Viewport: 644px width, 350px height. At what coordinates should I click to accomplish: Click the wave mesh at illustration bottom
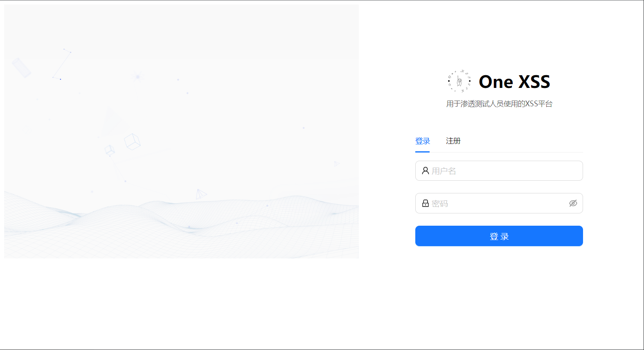(x=181, y=225)
